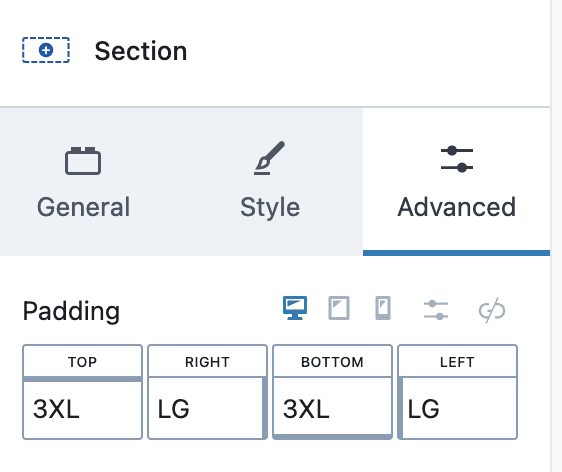Click the Section panel title
Image resolution: width=562 pixels, height=472 pixels.
pyautogui.click(x=141, y=51)
